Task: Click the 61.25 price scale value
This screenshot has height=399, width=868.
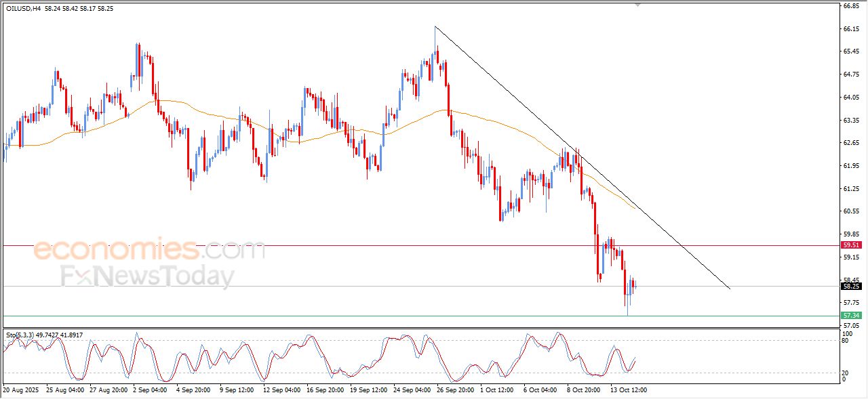Action: [851, 189]
